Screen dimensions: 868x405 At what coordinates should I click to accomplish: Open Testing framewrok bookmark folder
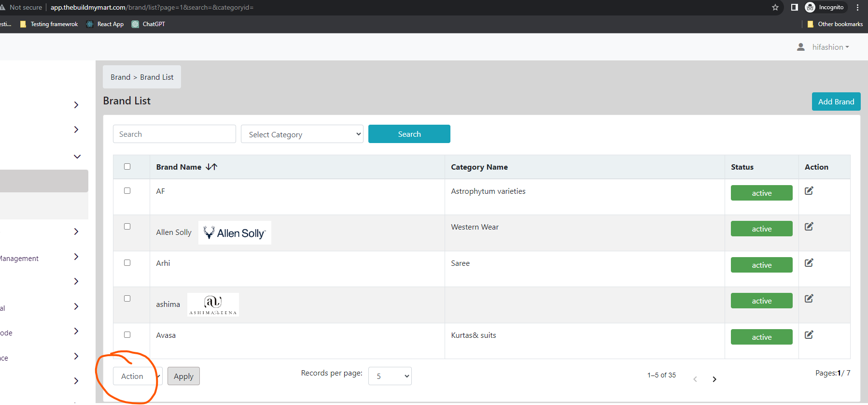pyautogui.click(x=49, y=24)
